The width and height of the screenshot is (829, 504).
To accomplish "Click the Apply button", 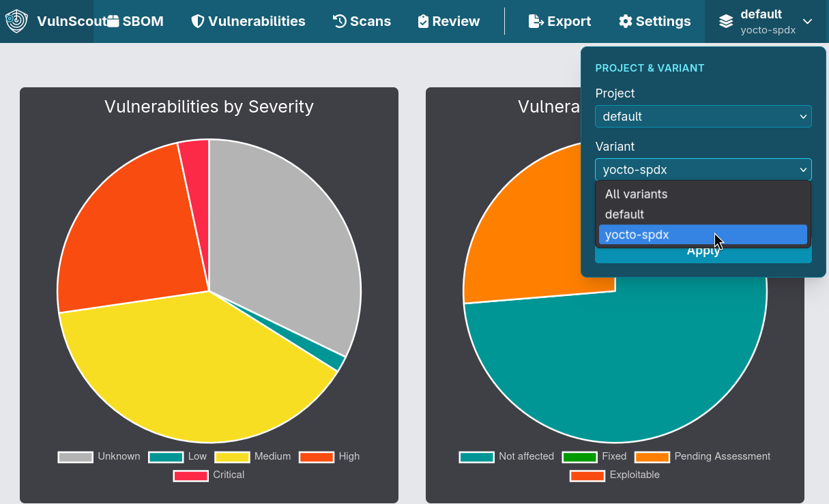I will (x=703, y=254).
